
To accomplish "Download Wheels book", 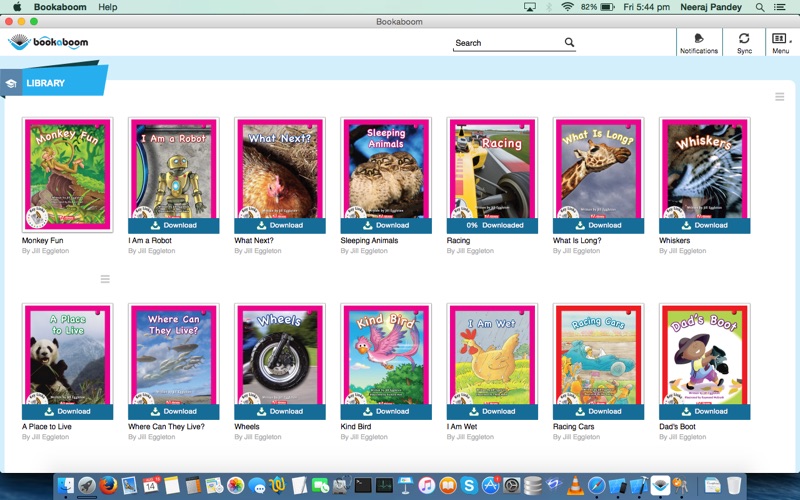I will coord(280,411).
